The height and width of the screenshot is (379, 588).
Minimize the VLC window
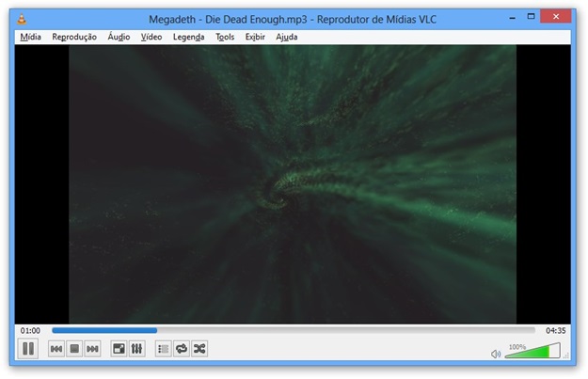[x=512, y=17]
